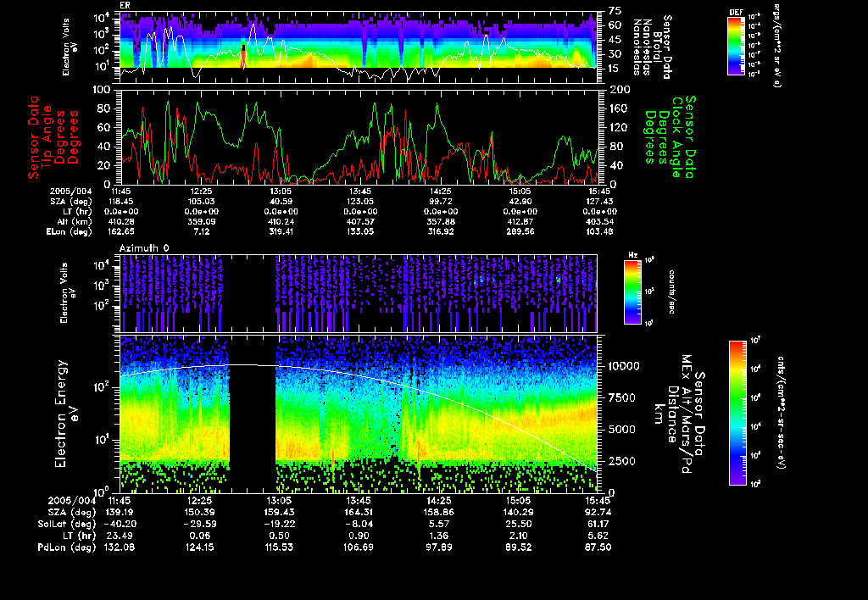The width and height of the screenshot is (868, 600).
Task: Click the black data gap in electron spectrogram
Action: coord(253,414)
